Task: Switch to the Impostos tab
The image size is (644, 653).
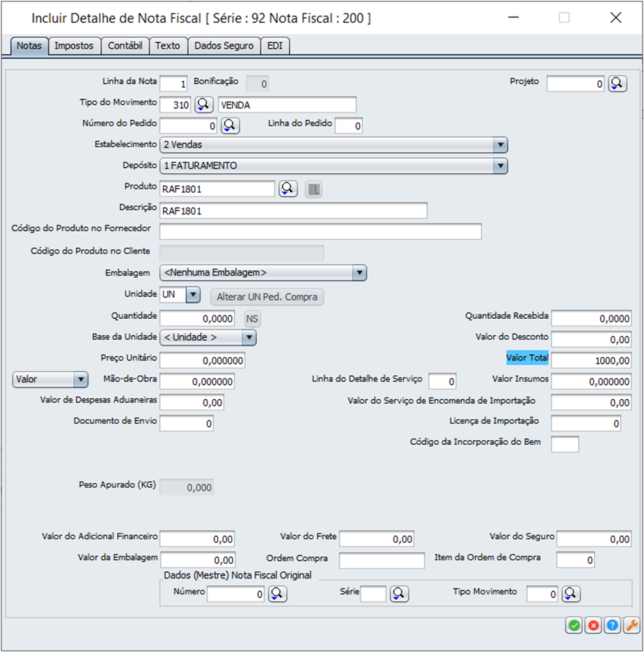Action: [x=74, y=46]
